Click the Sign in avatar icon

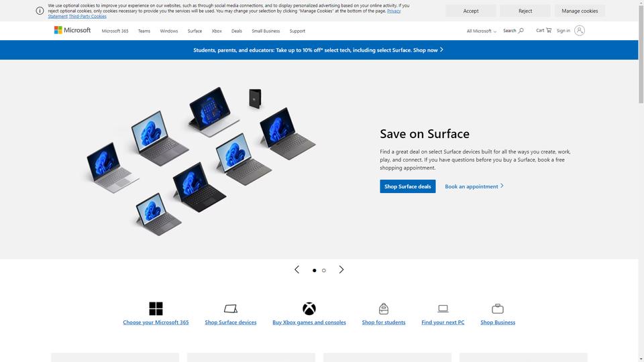(579, 31)
